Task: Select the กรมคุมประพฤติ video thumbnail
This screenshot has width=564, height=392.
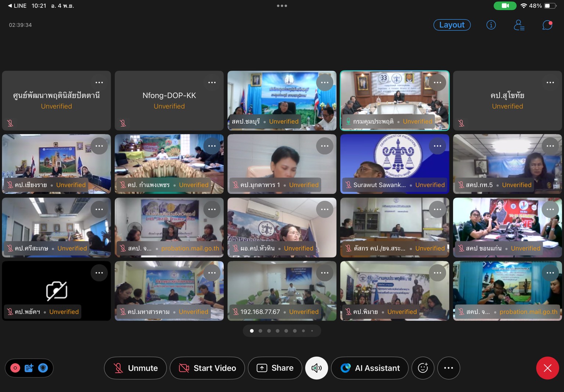Action: (x=394, y=97)
